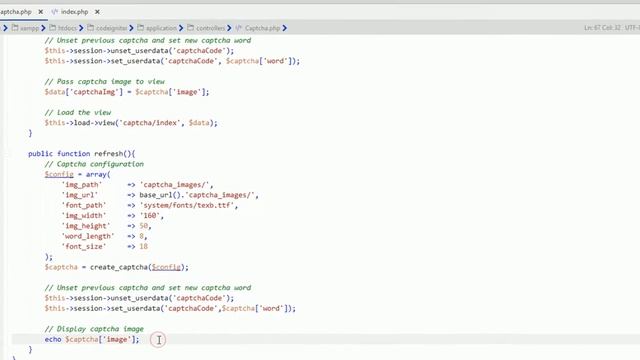Close the index.php tab
Screen dimensions: 640x360
tap(97, 12)
